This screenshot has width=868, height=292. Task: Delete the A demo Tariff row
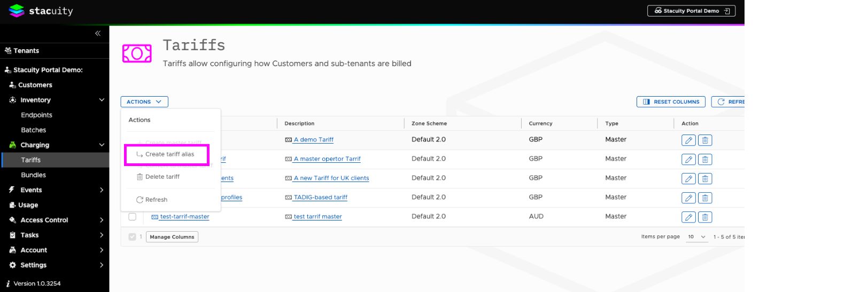[705, 140]
